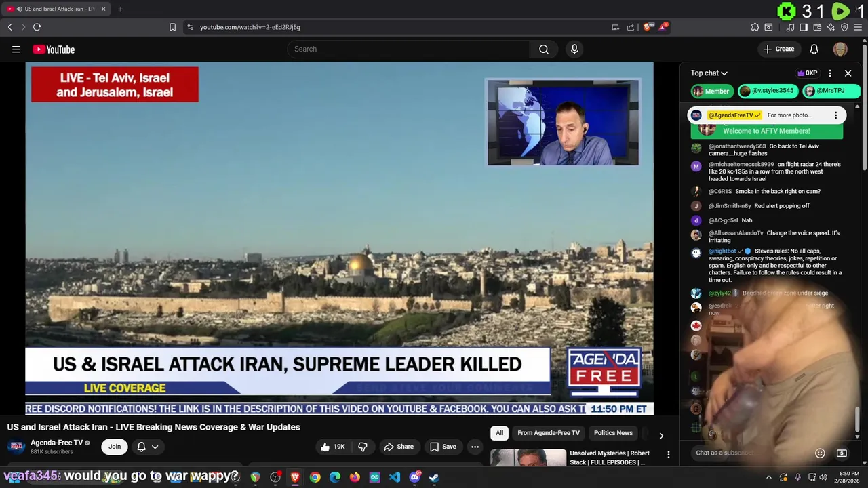Open VS Code from the taskbar
The image size is (868, 488).
coord(395,477)
